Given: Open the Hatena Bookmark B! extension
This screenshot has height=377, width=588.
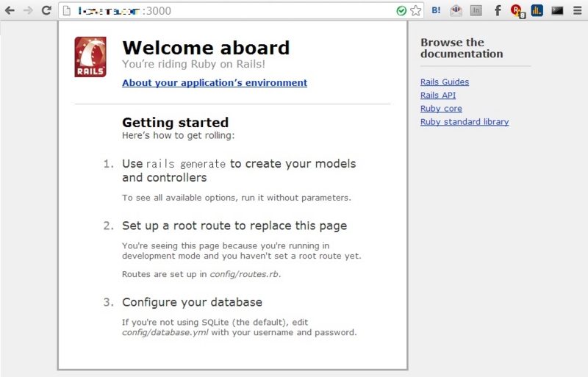Looking at the screenshot, I should coord(436,10).
